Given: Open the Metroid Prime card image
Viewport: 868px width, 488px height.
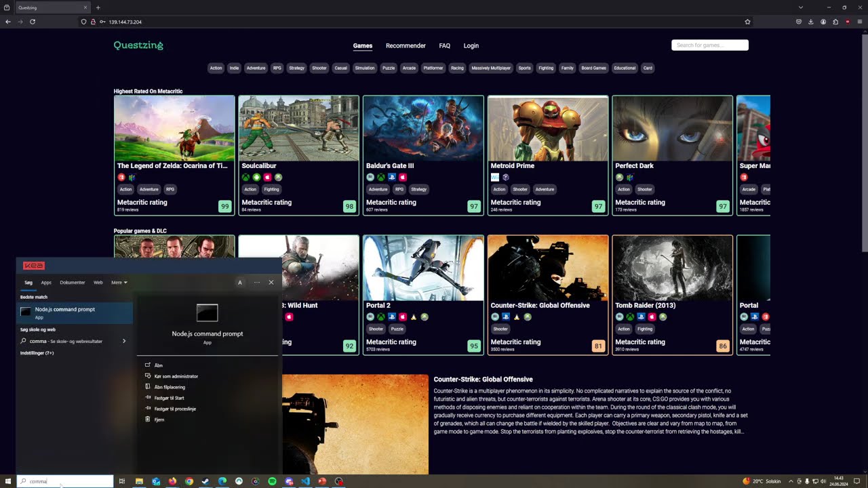Looking at the screenshot, I should [548, 128].
